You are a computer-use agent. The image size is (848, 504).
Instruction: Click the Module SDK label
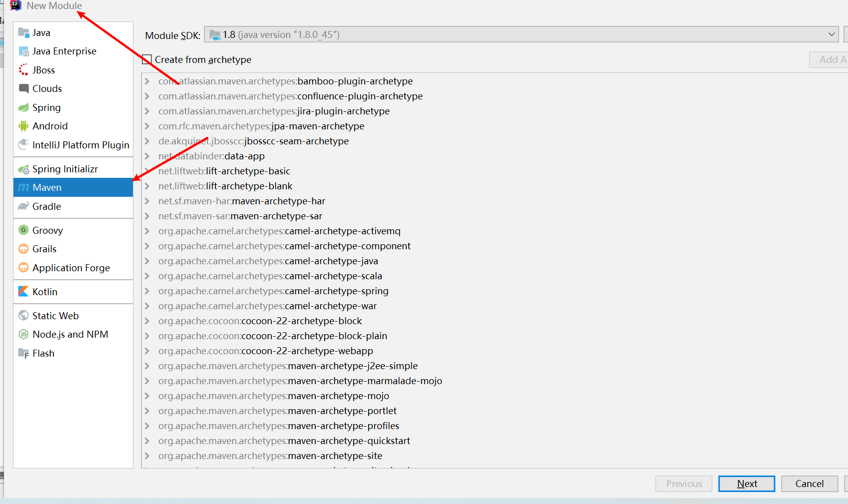tap(172, 35)
